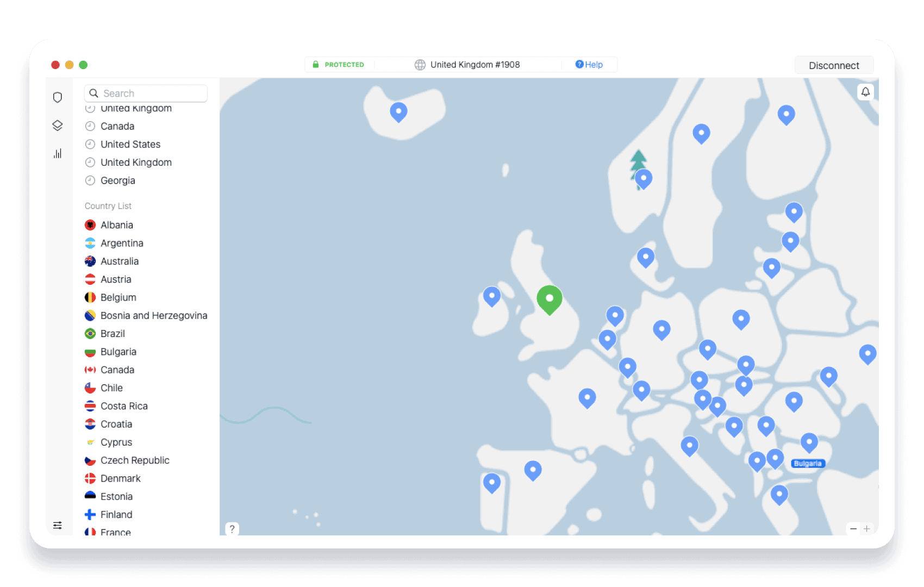Viewport: 924px width, 587px height.
Task: Connect to Canada with flag in country list
Action: [110, 370]
